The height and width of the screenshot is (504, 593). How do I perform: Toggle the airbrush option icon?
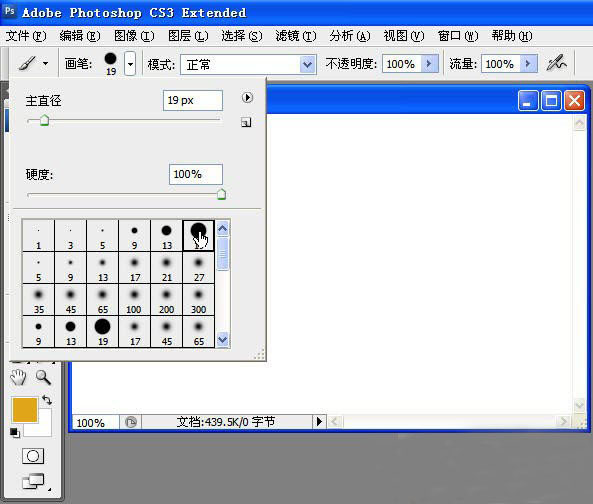pyautogui.click(x=556, y=63)
